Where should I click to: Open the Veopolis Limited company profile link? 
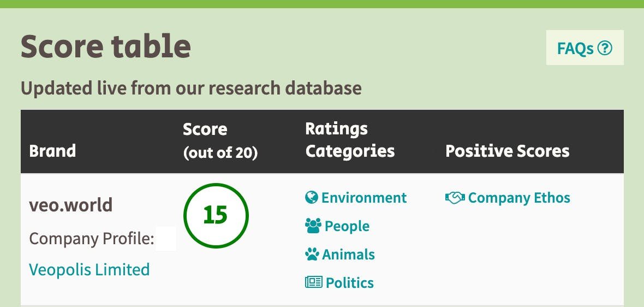pyautogui.click(x=90, y=270)
